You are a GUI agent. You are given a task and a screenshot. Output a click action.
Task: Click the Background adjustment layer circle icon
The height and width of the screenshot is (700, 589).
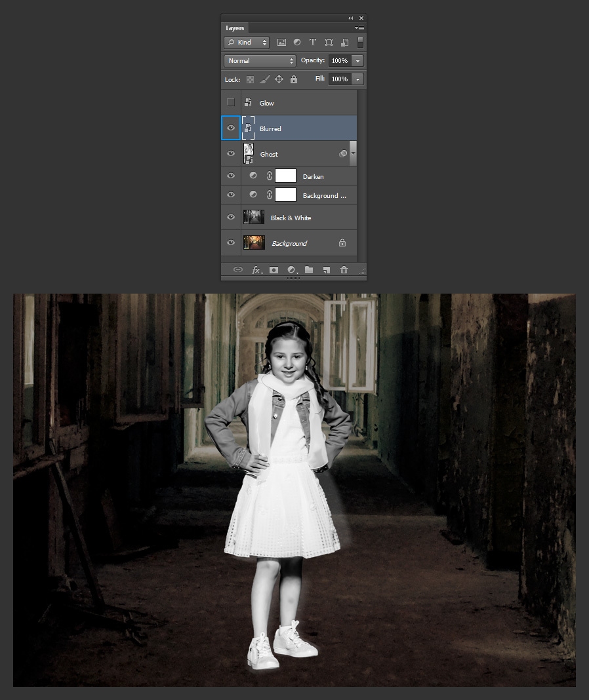click(x=253, y=195)
